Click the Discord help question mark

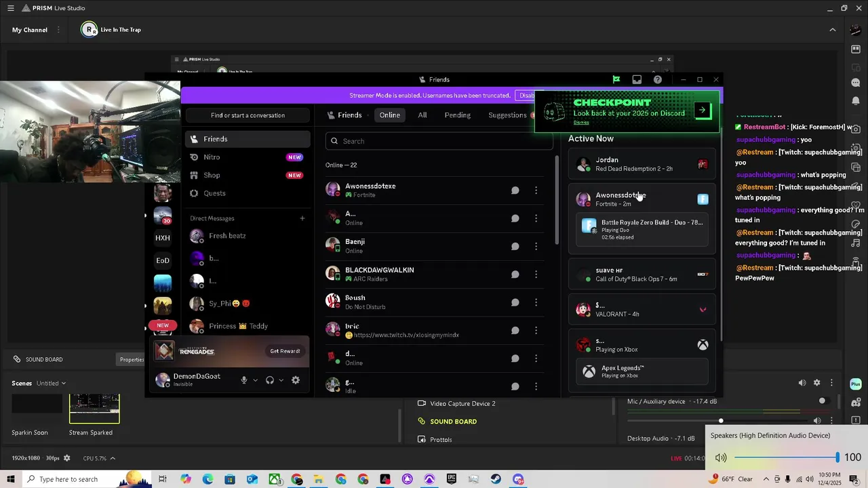658,79
